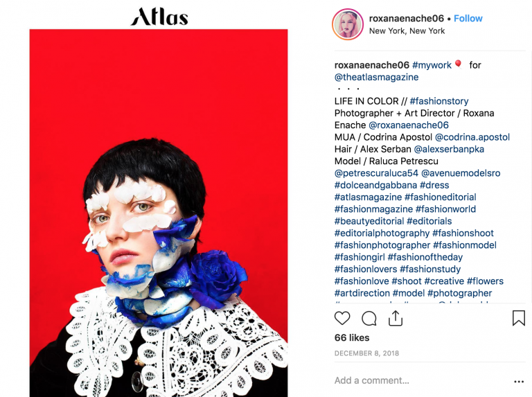Visit the @codrina.apostol profile
Viewport: 532px width, 397px height.
pyautogui.click(x=472, y=137)
